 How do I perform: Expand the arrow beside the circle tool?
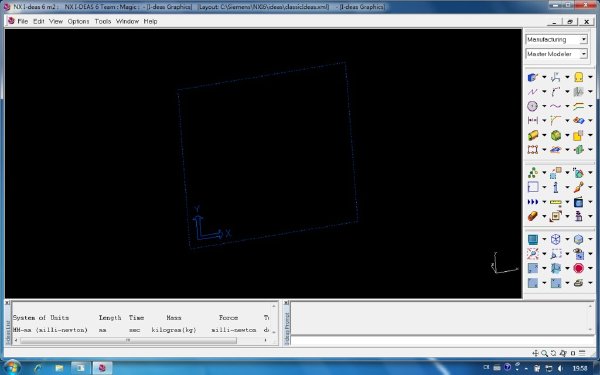[544, 106]
